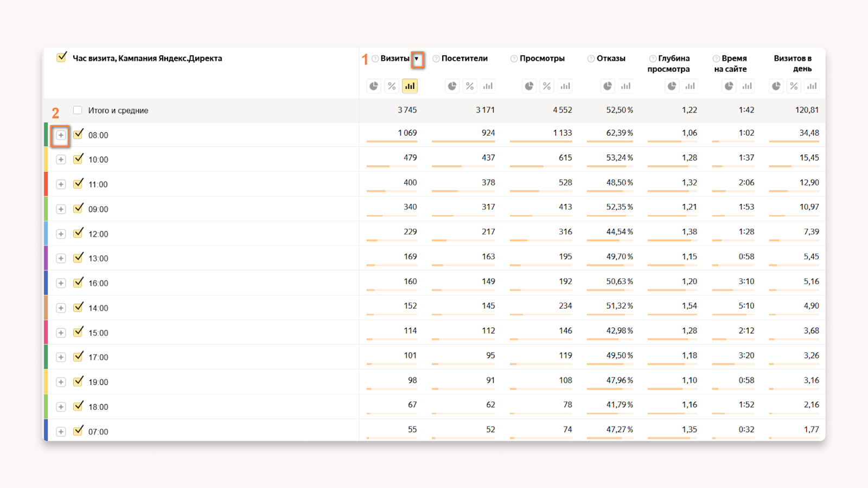
Task: Uncheck the 16:00 row checkbox
Action: pyautogui.click(x=78, y=282)
